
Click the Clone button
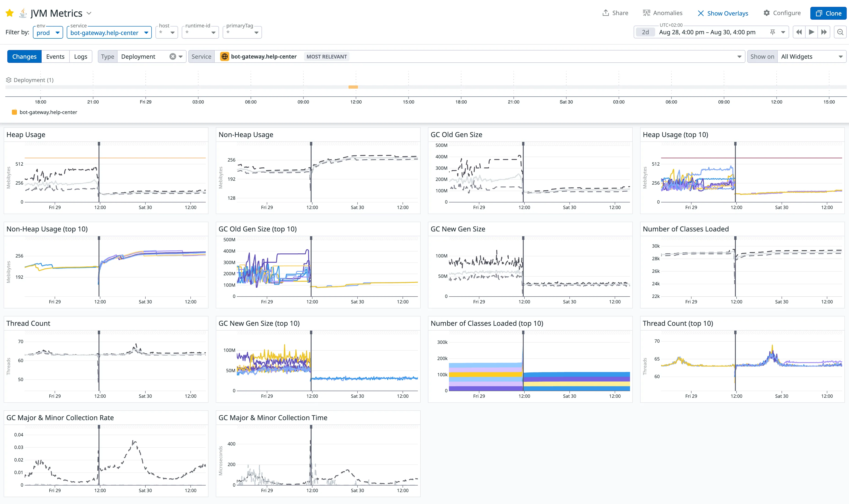828,13
